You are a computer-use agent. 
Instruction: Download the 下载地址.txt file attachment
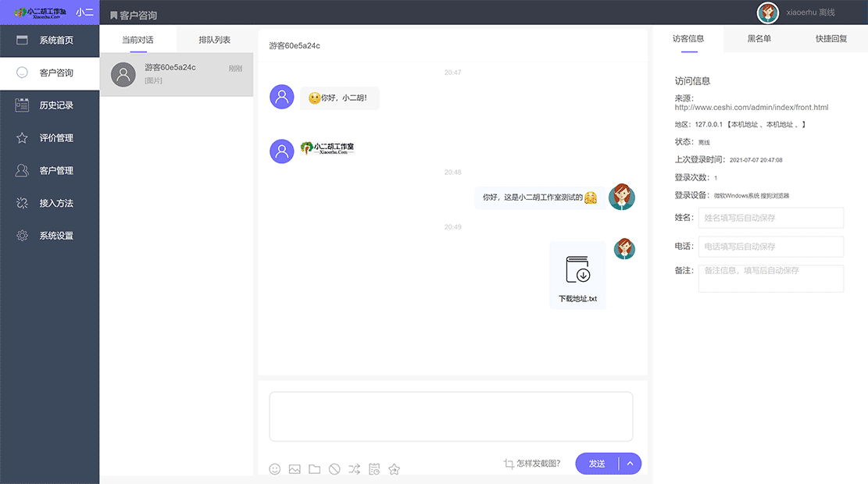coord(577,273)
